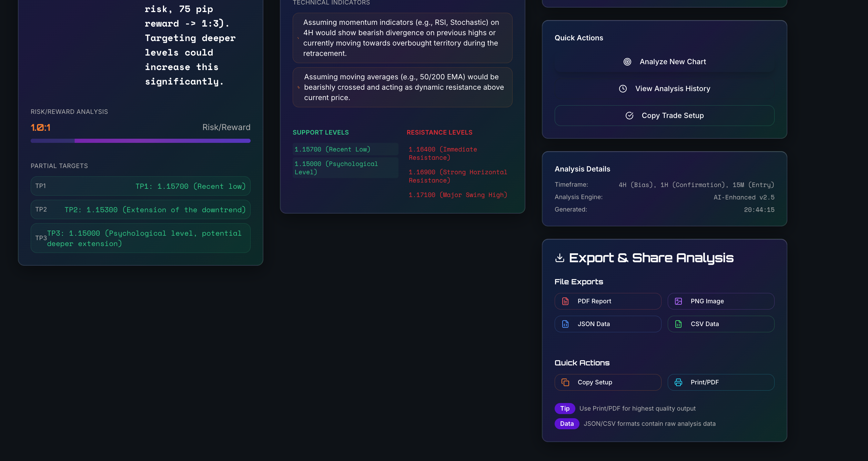The height and width of the screenshot is (461, 868).
Task: Click the printer icon for Print/PDF
Action: pyautogui.click(x=678, y=382)
